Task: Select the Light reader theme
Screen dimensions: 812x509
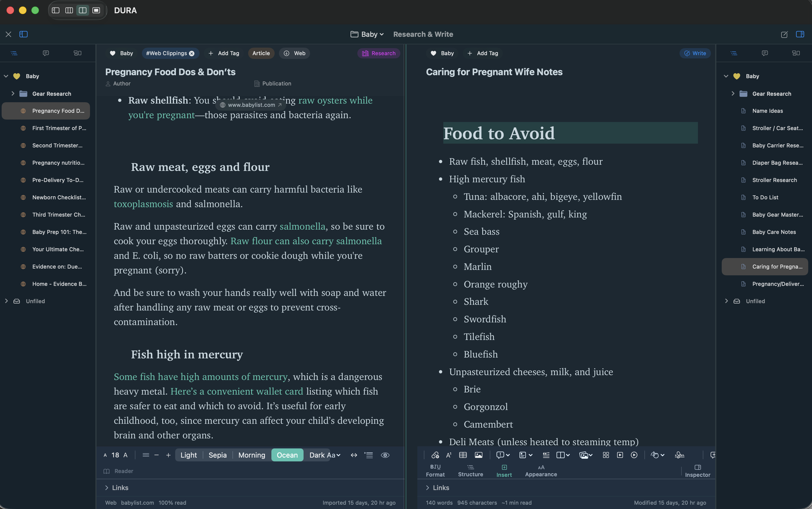Action: point(188,455)
